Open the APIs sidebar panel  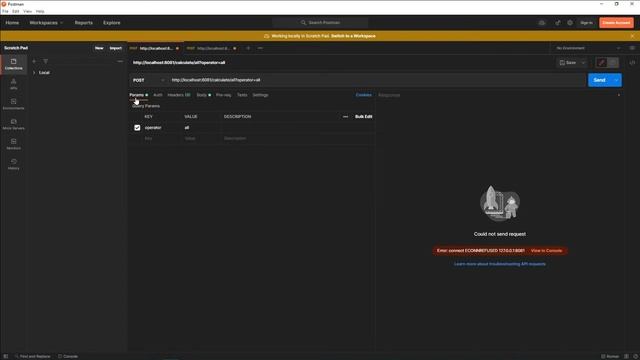(13, 84)
